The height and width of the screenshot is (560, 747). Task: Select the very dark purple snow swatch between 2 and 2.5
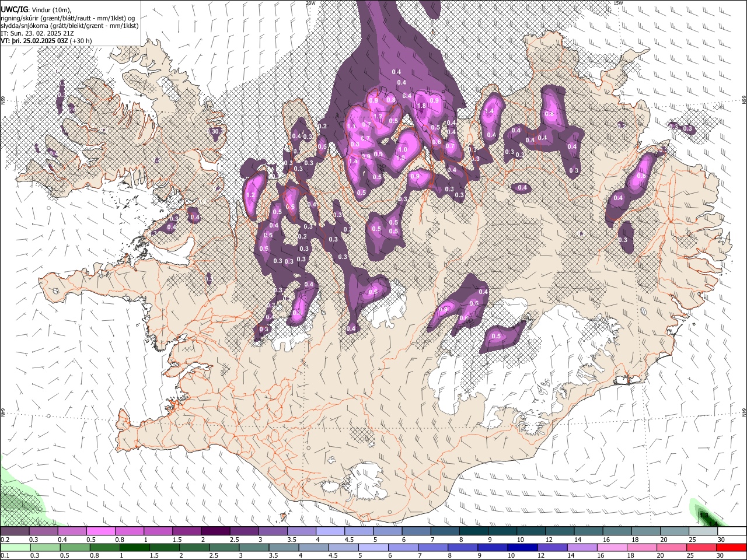(215, 531)
